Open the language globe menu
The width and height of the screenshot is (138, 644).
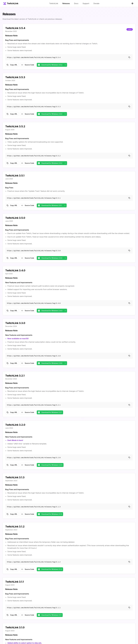tap(132, 4)
